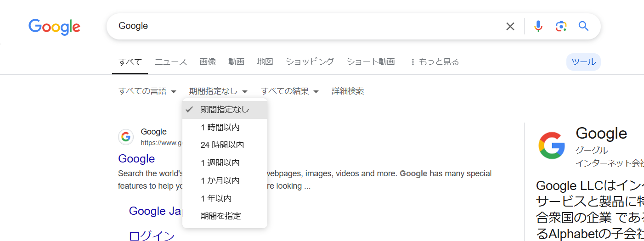This screenshot has width=644, height=241.
Task: Open the すべての結果 dropdown
Action: pyautogui.click(x=289, y=91)
